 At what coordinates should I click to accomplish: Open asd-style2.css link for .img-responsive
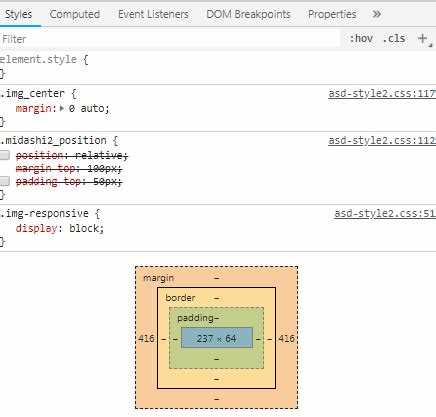[385, 213]
